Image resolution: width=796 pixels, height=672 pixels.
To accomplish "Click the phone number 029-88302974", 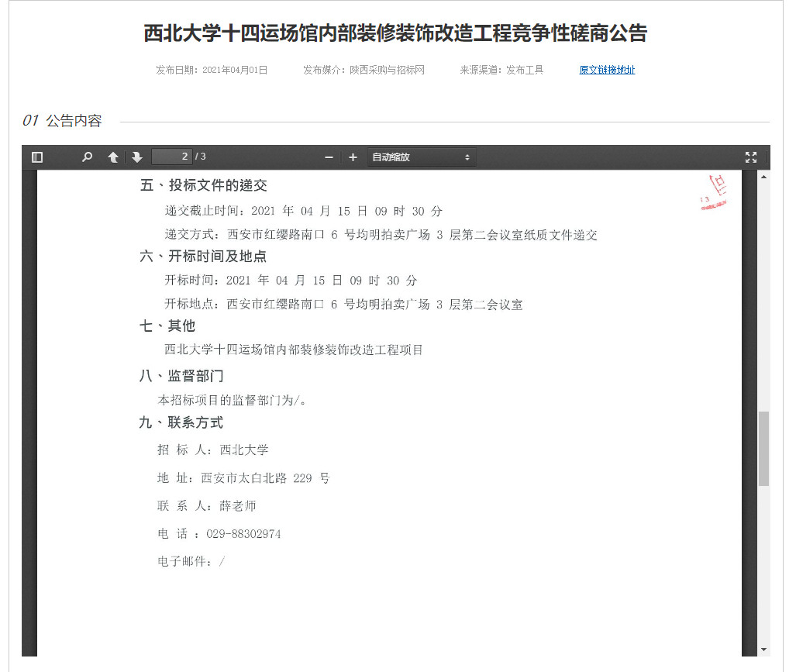I will point(243,534).
